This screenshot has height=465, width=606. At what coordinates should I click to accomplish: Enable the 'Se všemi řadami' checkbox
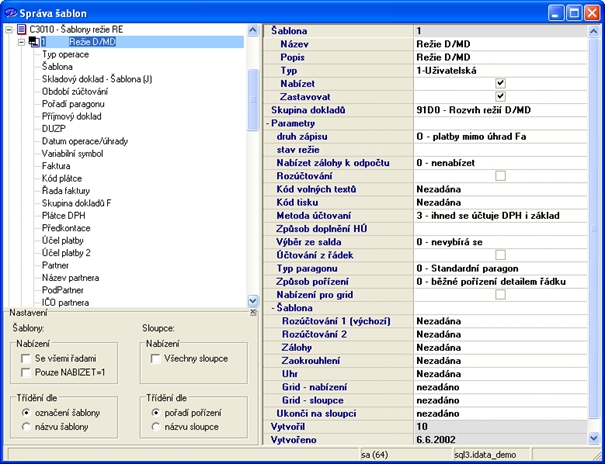click(25, 357)
